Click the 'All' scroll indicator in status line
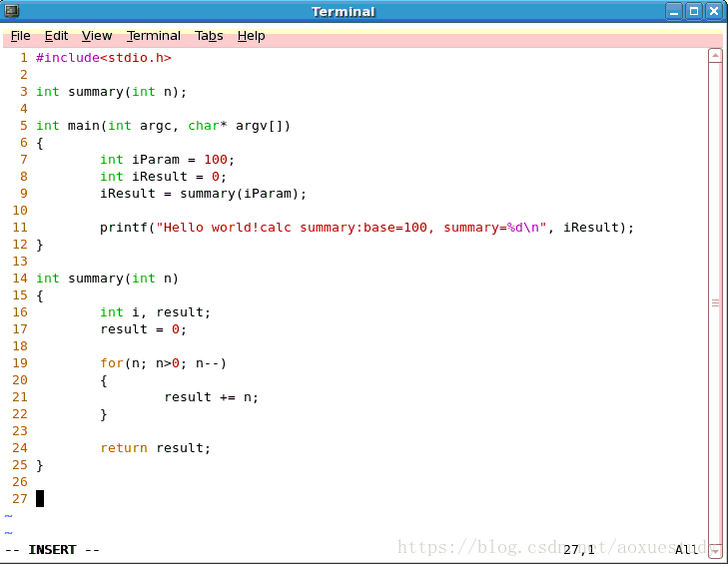The height and width of the screenshot is (567, 728). [687, 550]
